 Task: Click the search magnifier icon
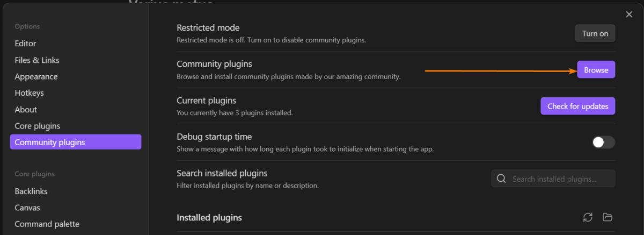[501, 179]
